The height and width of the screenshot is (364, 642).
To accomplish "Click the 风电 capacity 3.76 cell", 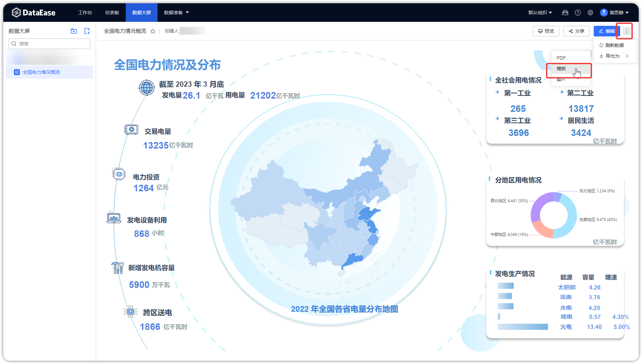I will tap(594, 297).
